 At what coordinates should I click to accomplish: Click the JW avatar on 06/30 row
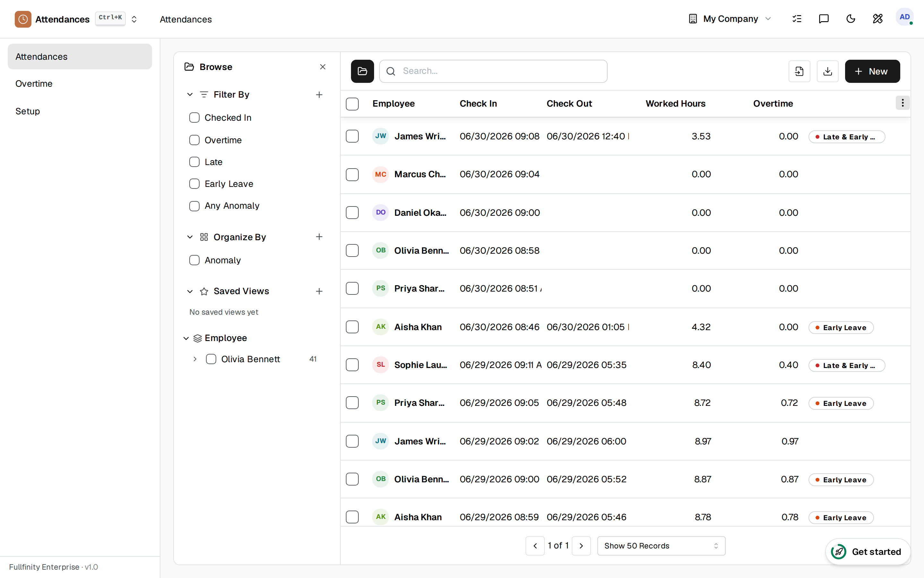click(380, 136)
